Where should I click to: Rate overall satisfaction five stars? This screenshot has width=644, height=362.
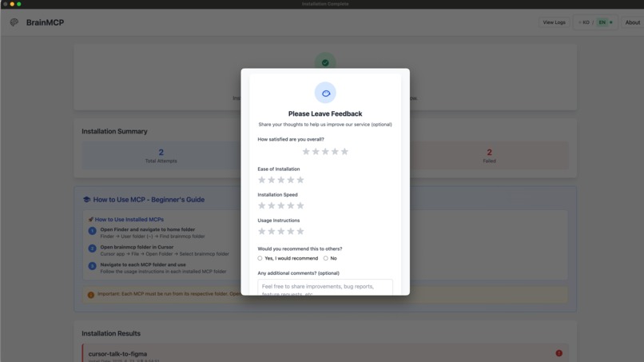click(x=344, y=152)
